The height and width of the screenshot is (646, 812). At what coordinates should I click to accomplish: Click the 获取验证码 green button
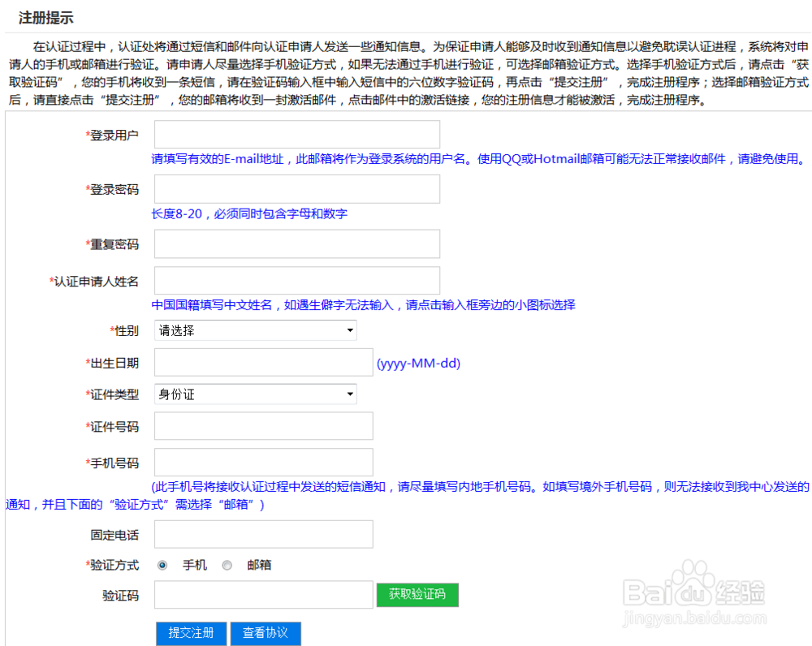pyautogui.click(x=417, y=595)
